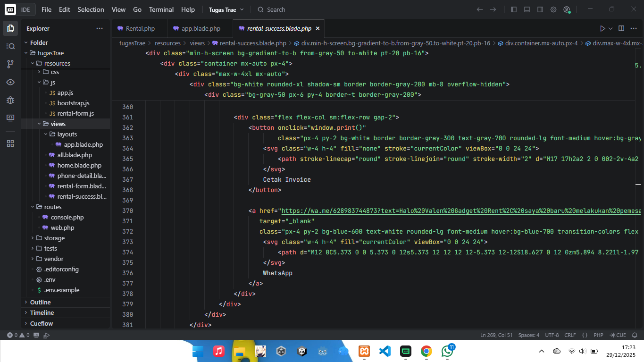Image resolution: width=644 pixels, height=362 pixels.
Task: Expand the css folder in Explorer
Action: pos(54,72)
